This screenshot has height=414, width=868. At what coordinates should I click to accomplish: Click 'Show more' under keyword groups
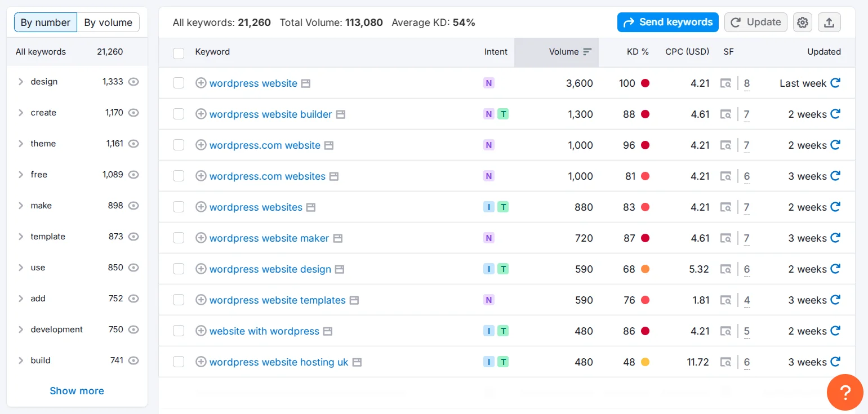pyautogui.click(x=77, y=391)
